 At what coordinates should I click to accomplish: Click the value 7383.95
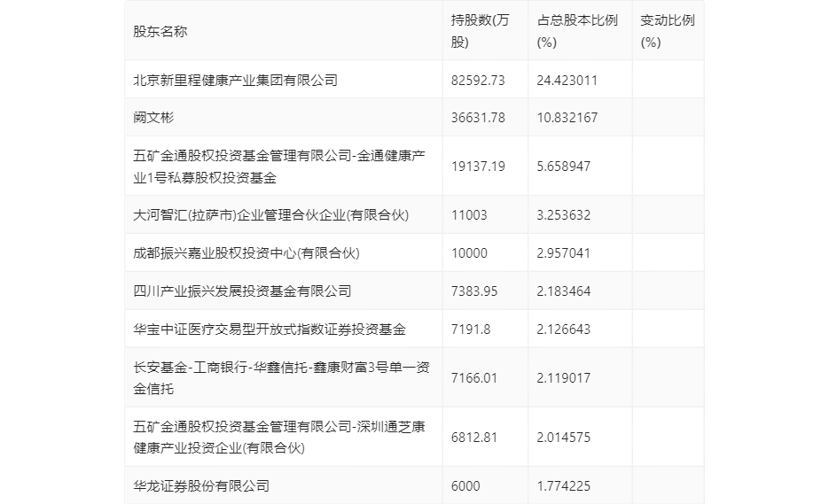click(474, 291)
